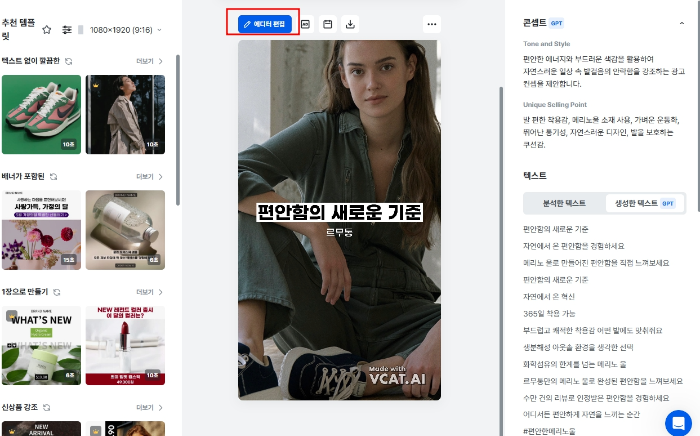The image size is (700, 436).
Task: Collapse the 콘셉트 section chevron
Action: tap(682, 23)
